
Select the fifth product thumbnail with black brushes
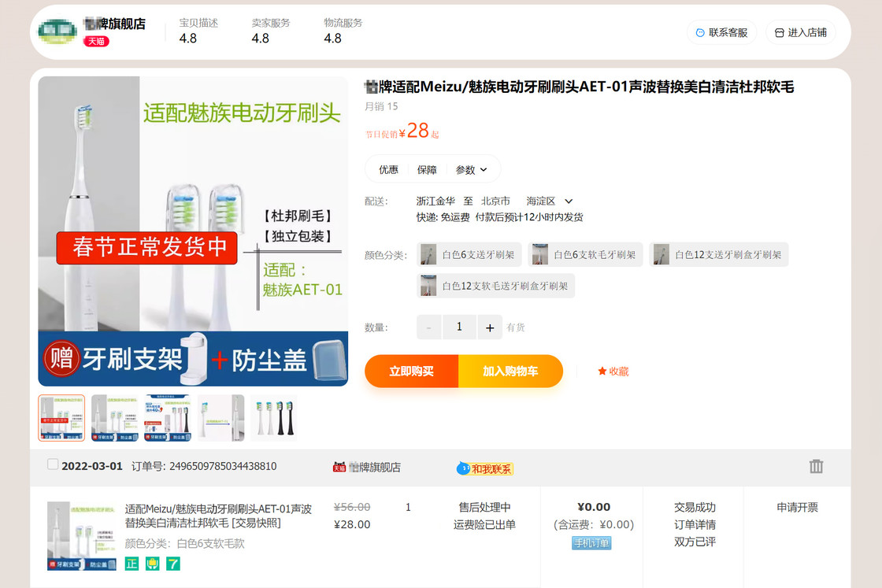tap(273, 418)
